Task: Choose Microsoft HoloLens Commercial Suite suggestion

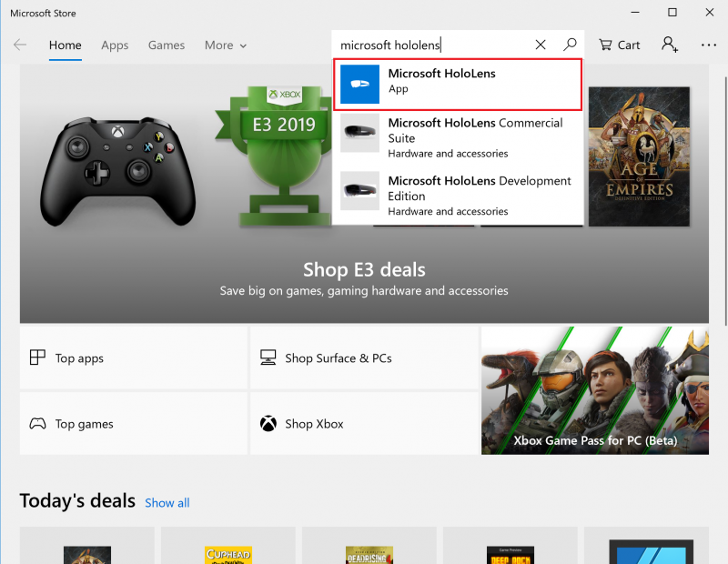Action: pos(458,138)
